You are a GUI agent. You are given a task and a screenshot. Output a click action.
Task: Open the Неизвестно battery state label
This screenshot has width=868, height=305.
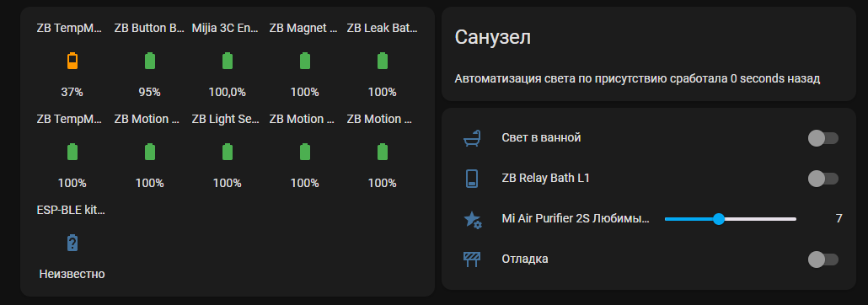pos(72,274)
